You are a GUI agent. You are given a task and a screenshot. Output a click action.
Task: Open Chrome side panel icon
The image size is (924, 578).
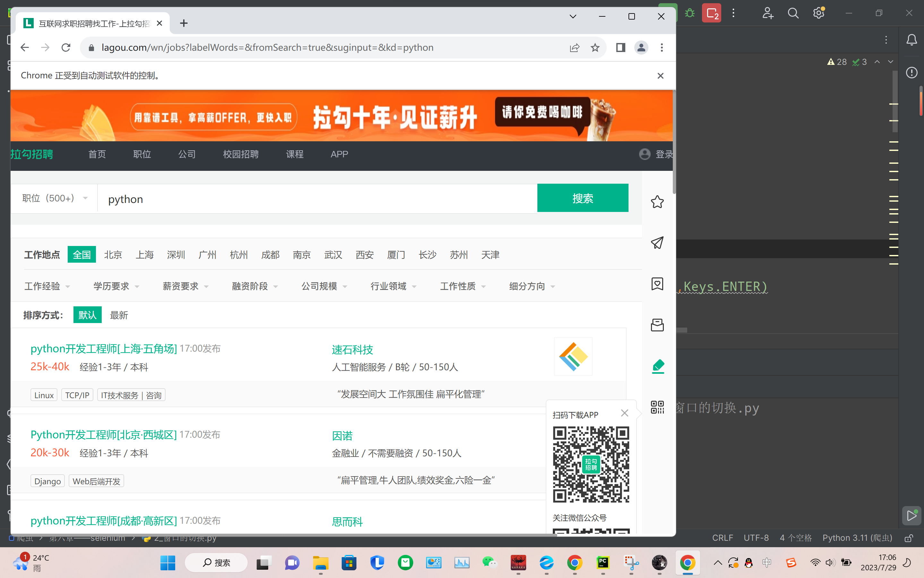click(x=620, y=48)
